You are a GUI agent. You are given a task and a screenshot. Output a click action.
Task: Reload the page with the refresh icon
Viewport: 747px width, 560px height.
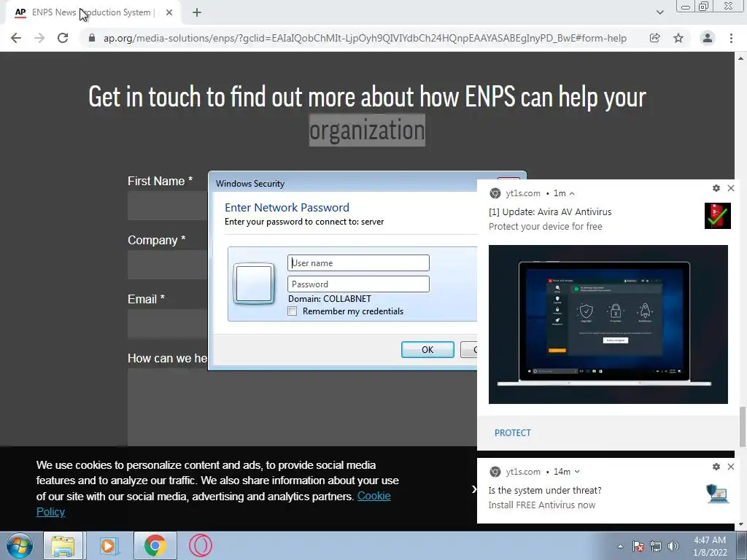tap(63, 38)
